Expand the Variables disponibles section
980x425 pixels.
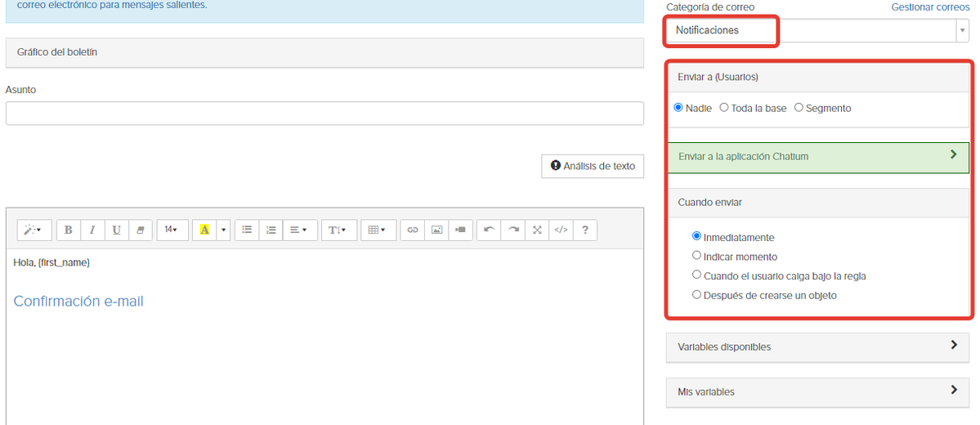817,347
